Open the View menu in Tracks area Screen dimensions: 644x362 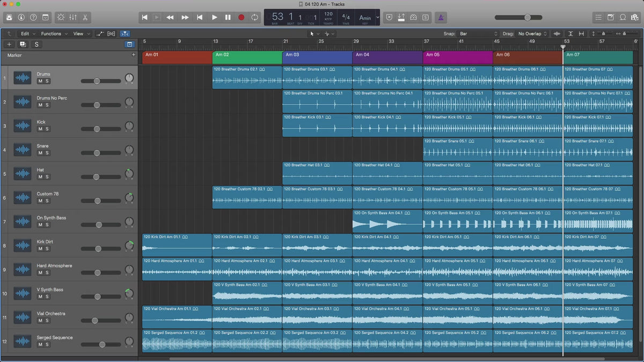81,34
